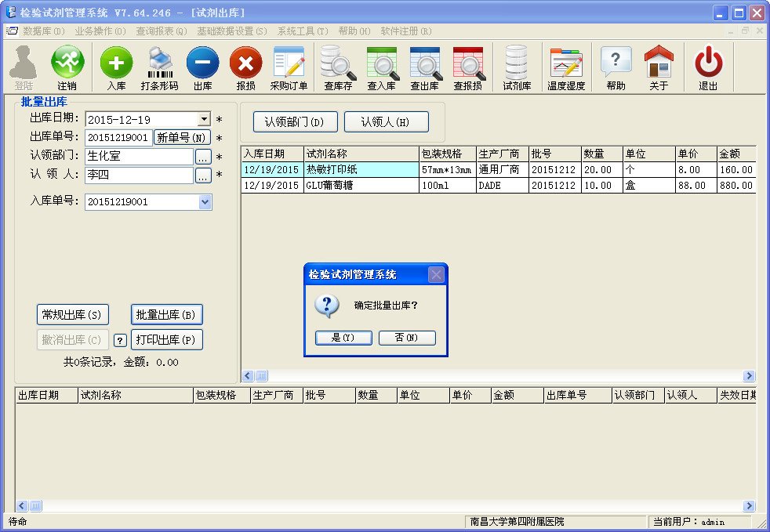770x532 pixels.
Task: Confirm batch stock-out with 是(Y)
Action: pos(343,338)
